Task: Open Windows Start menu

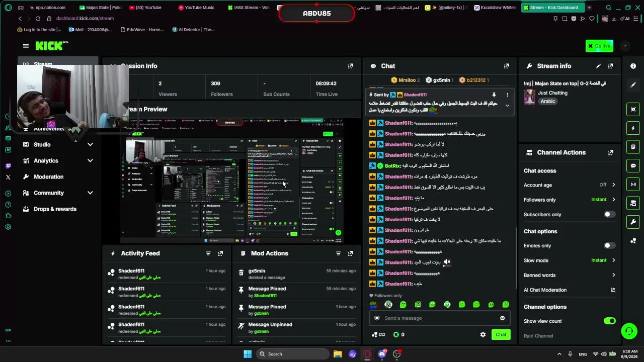Action: point(248,354)
